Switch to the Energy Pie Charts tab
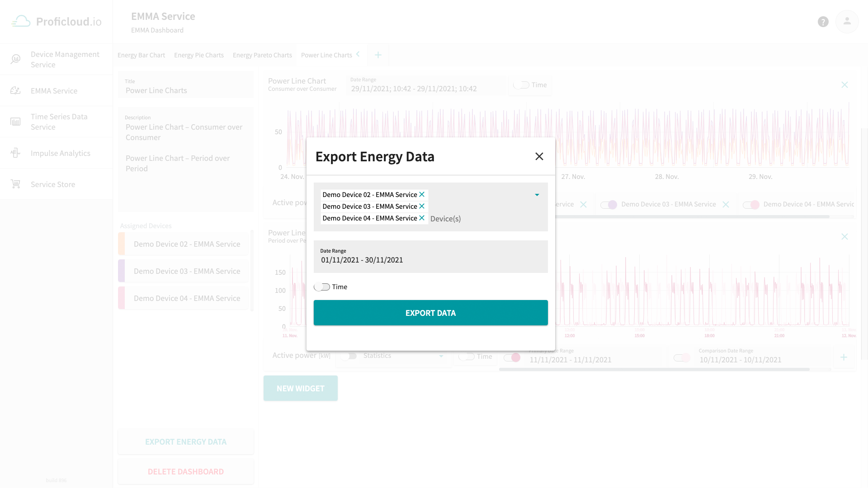This screenshot has height=488, width=868. (198, 55)
